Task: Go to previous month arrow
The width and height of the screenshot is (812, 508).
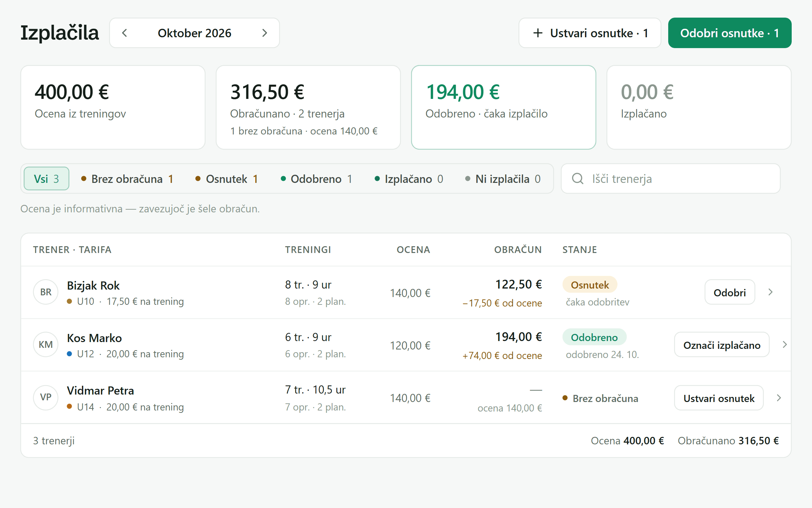Action: 125,33
